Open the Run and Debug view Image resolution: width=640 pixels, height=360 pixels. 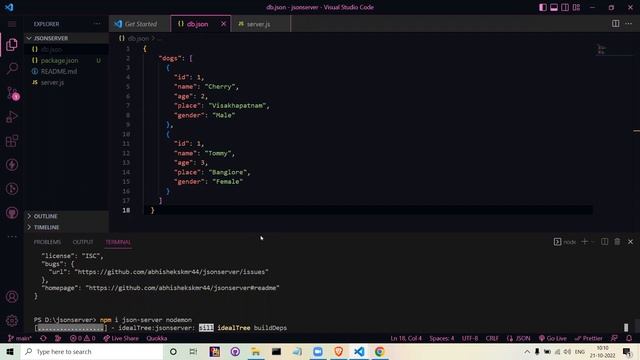coord(12,117)
